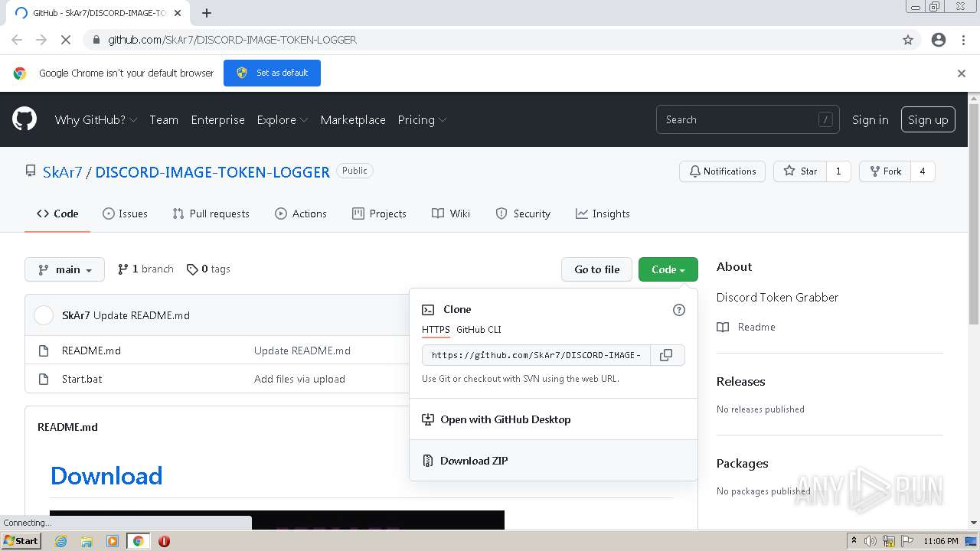Switch to the Issues tab
The height and width of the screenshot is (551, 980).
tap(125, 214)
